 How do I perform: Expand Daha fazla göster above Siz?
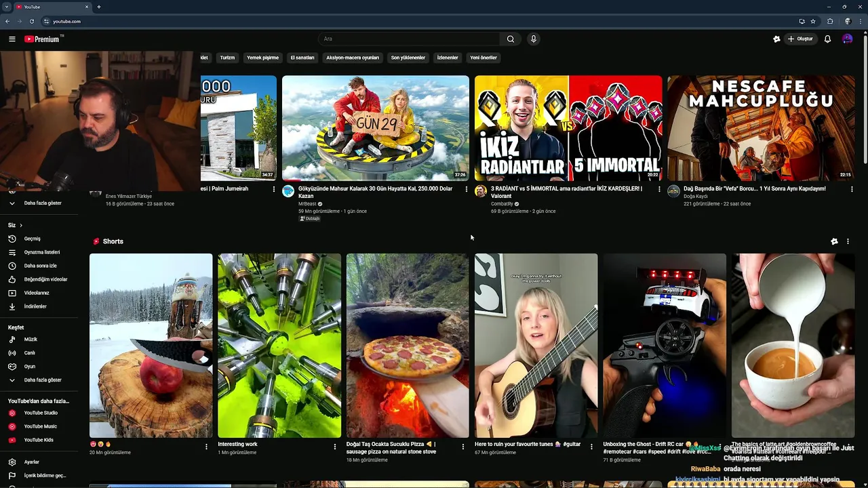[x=39, y=203]
